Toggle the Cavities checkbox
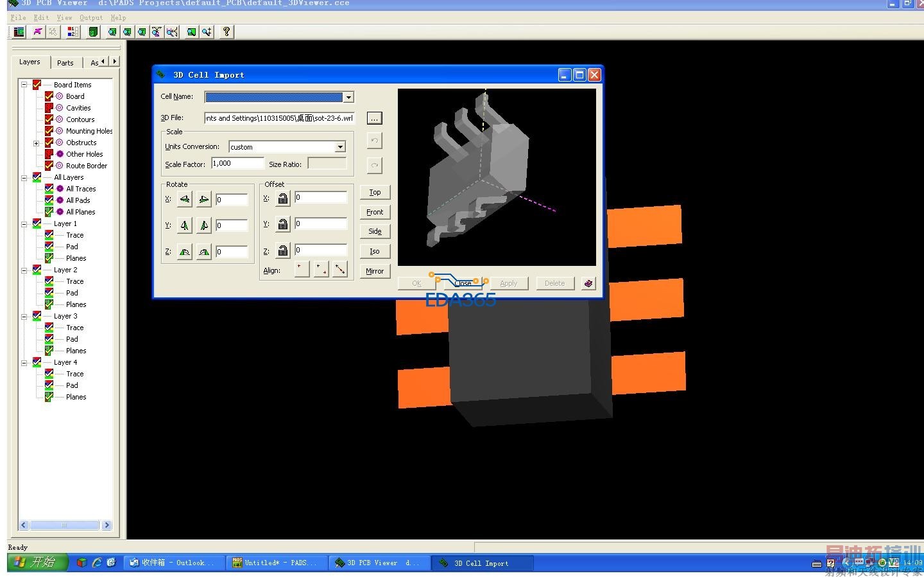 pos(49,108)
